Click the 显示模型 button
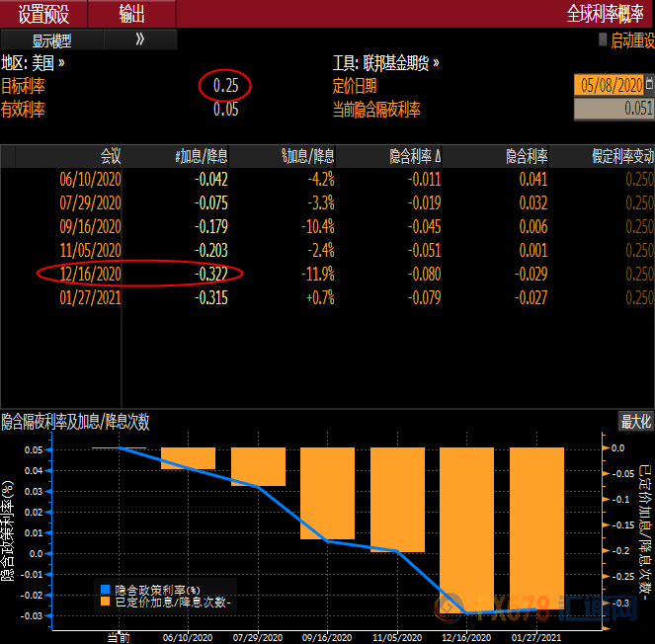The image size is (655, 644). (x=51, y=40)
